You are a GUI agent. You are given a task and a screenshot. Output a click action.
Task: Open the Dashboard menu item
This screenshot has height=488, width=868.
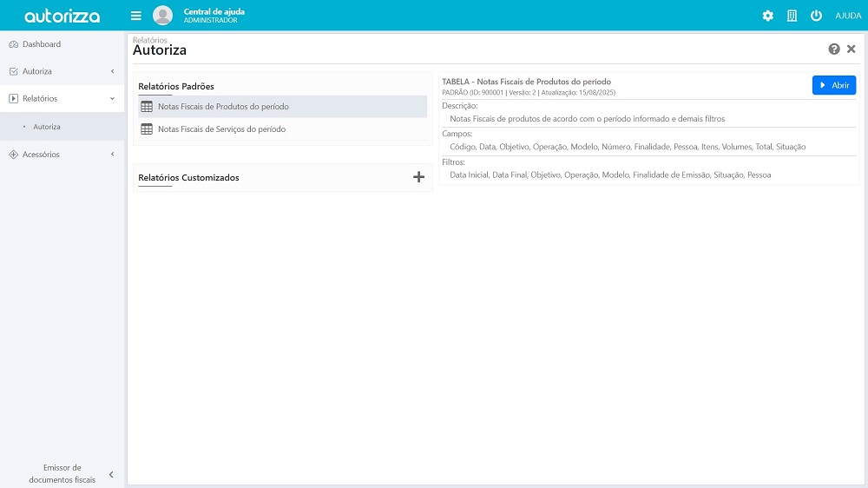point(42,44)
